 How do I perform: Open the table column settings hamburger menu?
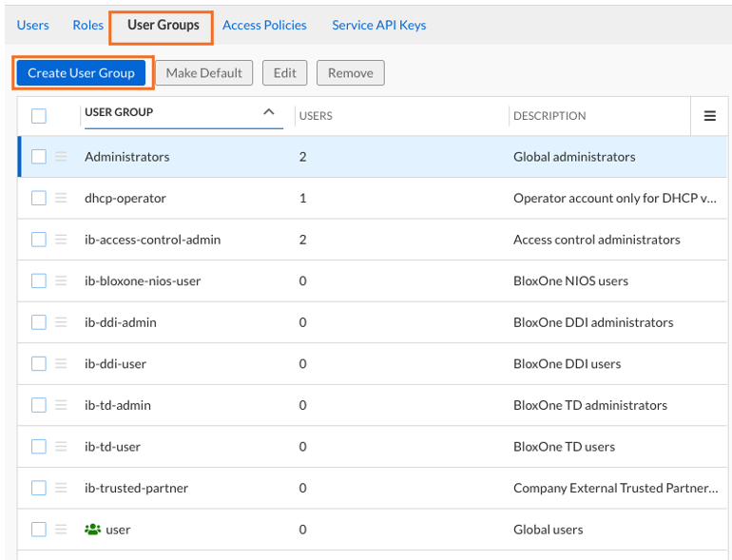709,116
